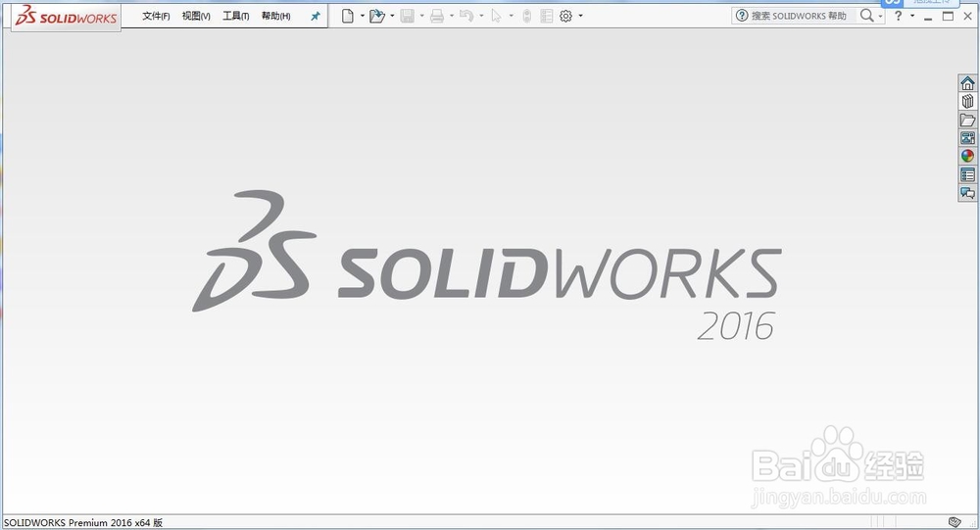Viewport: 980px width, 530px height.
Task: Open the 文件(F) menu
Action: click(156, 17)
